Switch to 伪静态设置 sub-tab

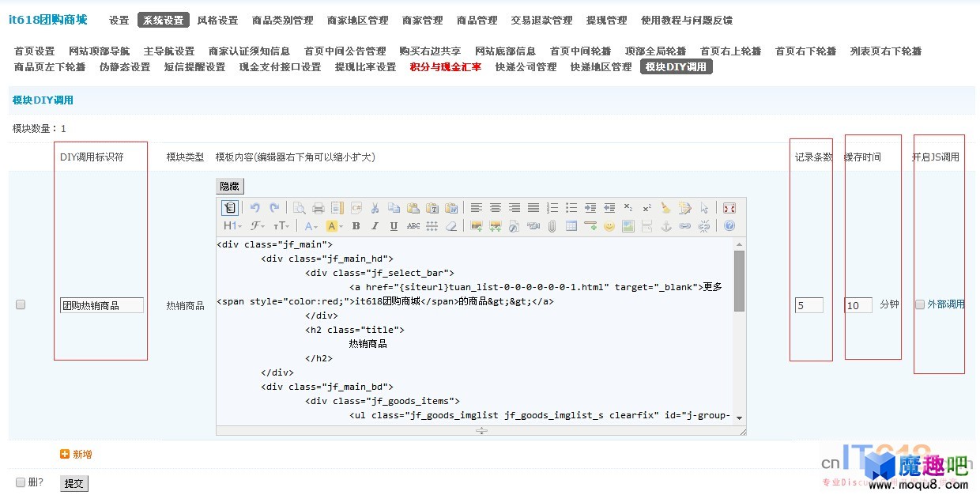click(125, 67)
